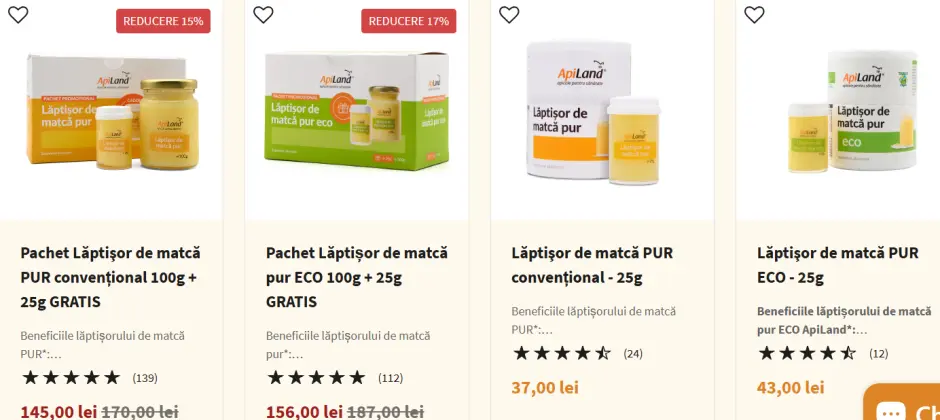
Task: Open Pachet Lăptișor pur ECO 100g title link
Action: click(357, 277)
